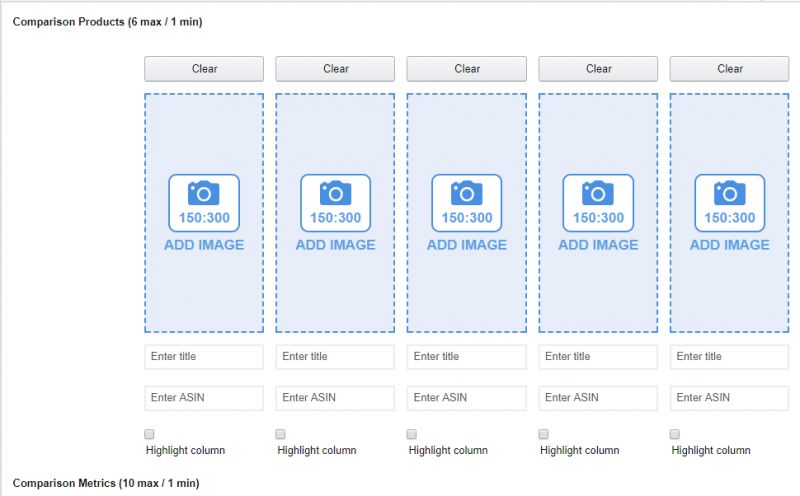The width and height of the screenshot is (800, 496).
Task: Click the Enter title field in fourth column
Action: (x=598, y=357)
